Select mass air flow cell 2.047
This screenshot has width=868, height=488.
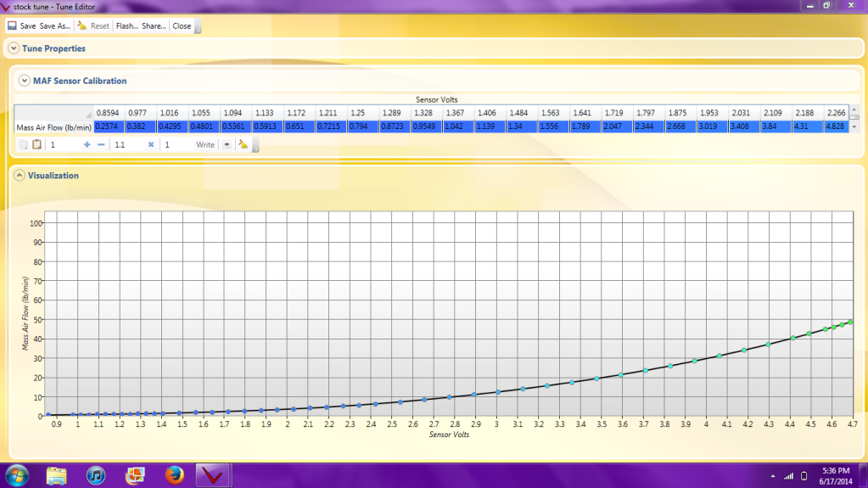(617, 126)
